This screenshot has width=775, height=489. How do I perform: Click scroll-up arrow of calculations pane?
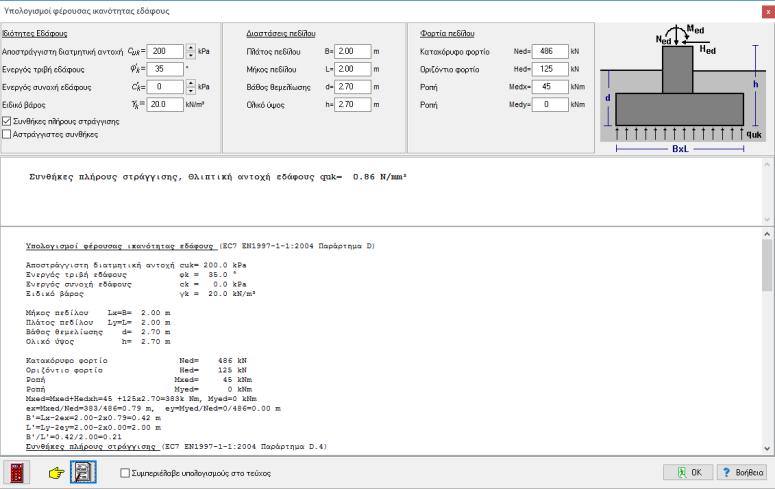pyautogui.click(x=767, y=234)
